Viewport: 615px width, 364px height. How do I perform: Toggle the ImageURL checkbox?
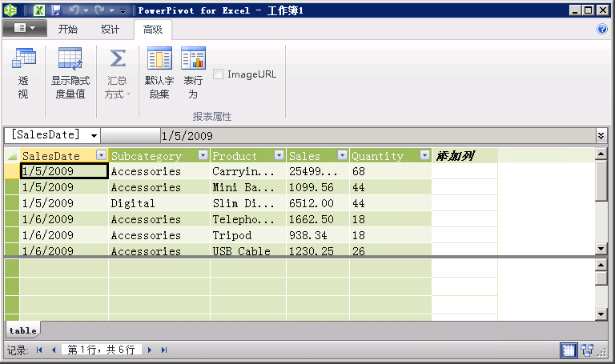click(x=218, y=74)
